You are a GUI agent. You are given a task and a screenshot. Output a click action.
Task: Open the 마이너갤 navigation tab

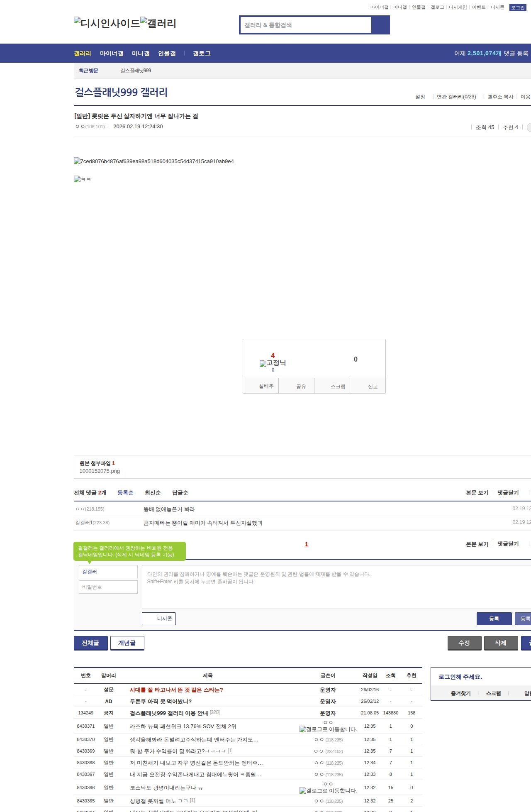click(112, 53)
